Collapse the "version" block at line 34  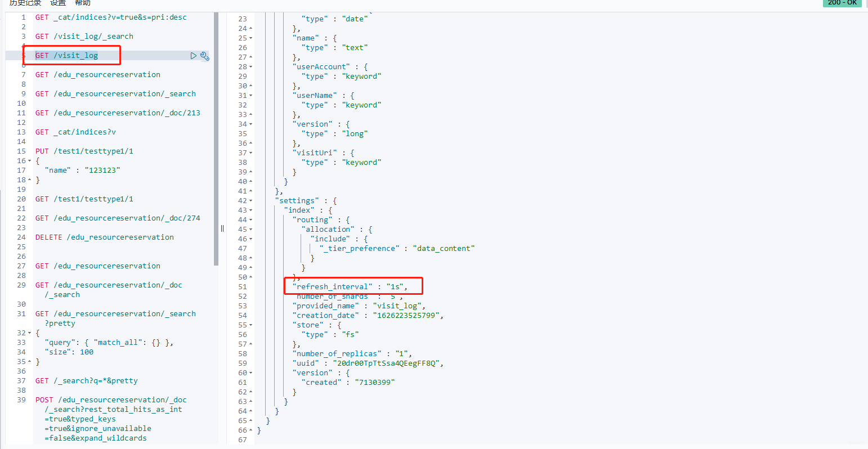coord(251,124)
